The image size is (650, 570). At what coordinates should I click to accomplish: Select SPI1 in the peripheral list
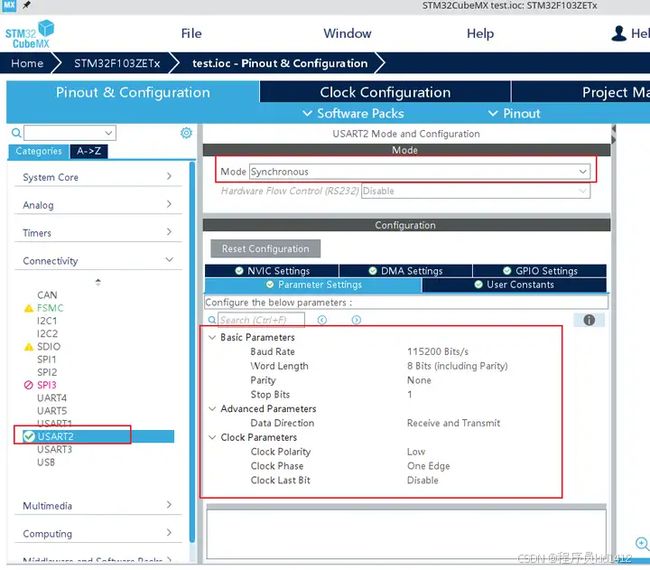46,359
